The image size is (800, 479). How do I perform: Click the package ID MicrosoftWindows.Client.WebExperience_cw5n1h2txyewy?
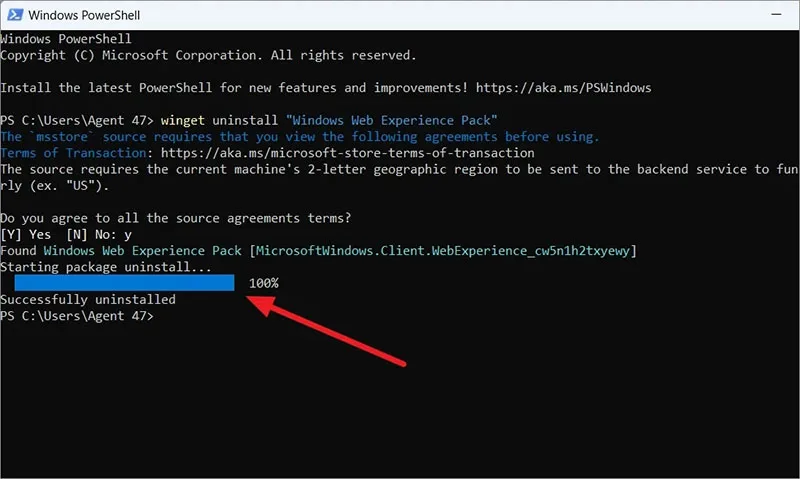[442, 251]
